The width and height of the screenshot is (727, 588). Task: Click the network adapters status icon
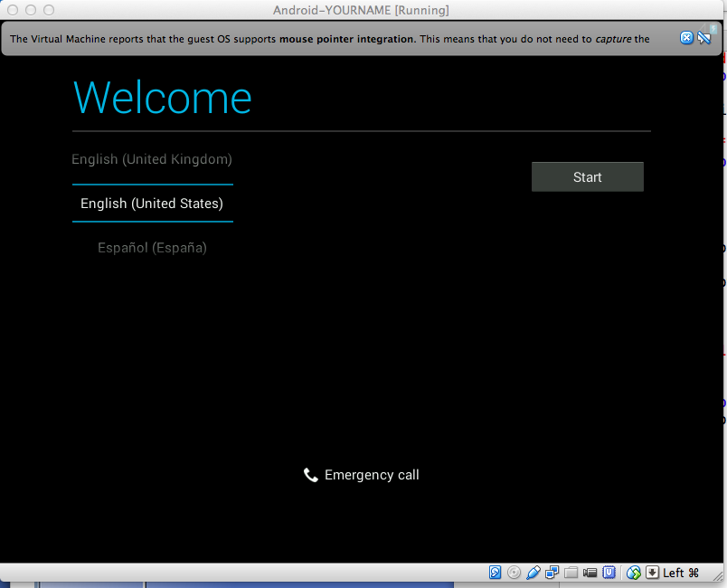click(x=552, y=573)
